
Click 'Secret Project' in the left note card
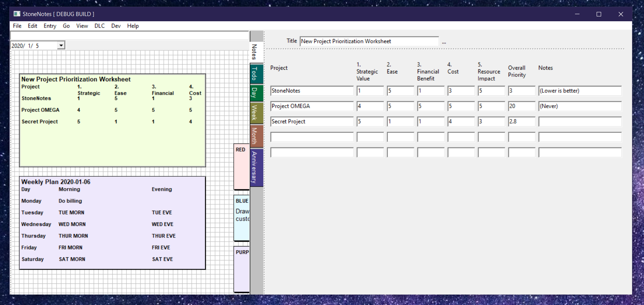(40, 122)
